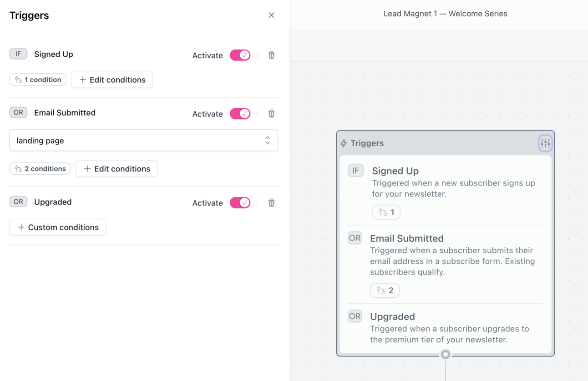Select the Upgraded trigger in node
Viewport: 588px width, 381px height.
click(446, 328)
